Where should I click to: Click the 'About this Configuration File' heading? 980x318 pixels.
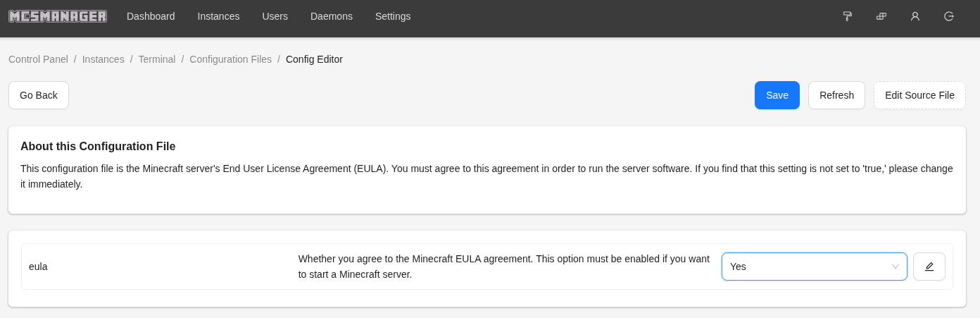(x=98, y=147)
